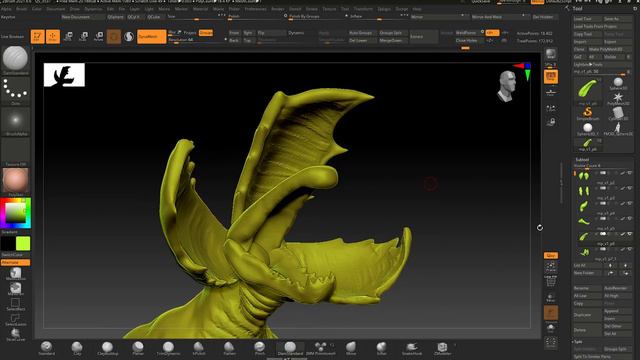Screen dimensions: 640x360
Task: Collapse the Tool palette header
Action: 577,8
